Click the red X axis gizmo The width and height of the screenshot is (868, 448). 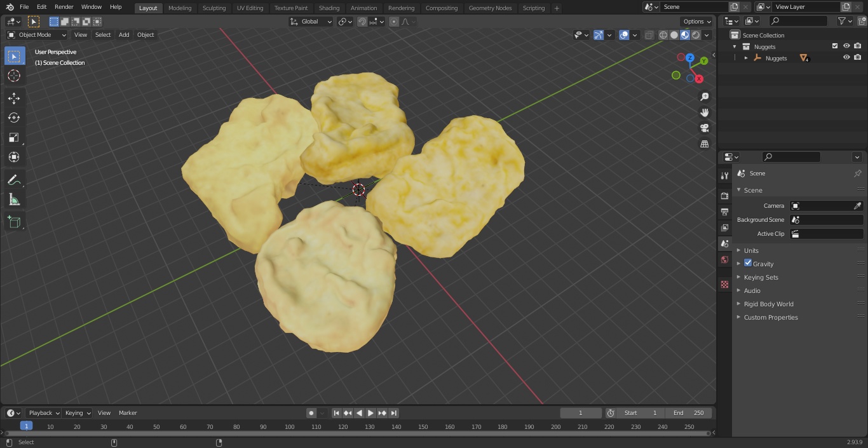699,79
